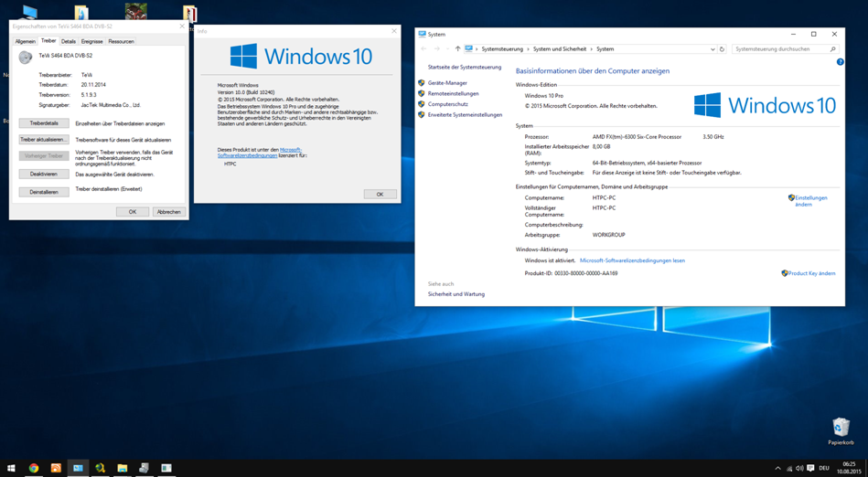Read Microsoft-Softwarelizenzbedingungen lesen in System window
This screenshot has width=868, height=477.
click(632, 260)
